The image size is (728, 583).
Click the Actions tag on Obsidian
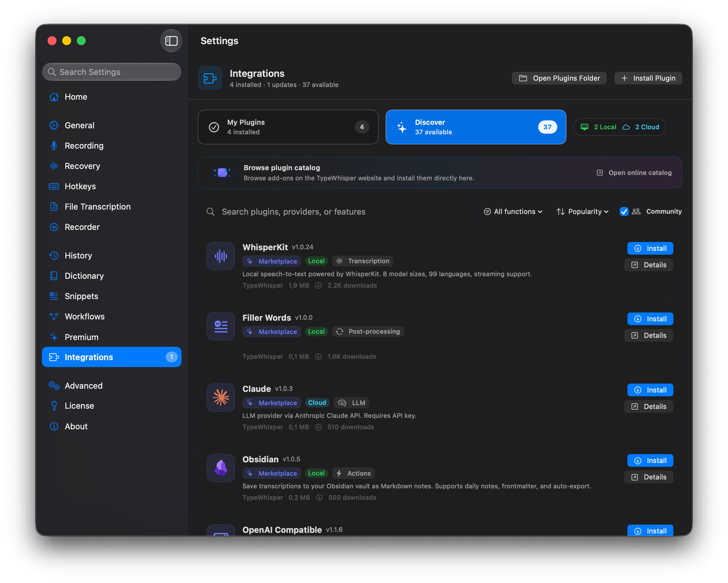(354, 473)
